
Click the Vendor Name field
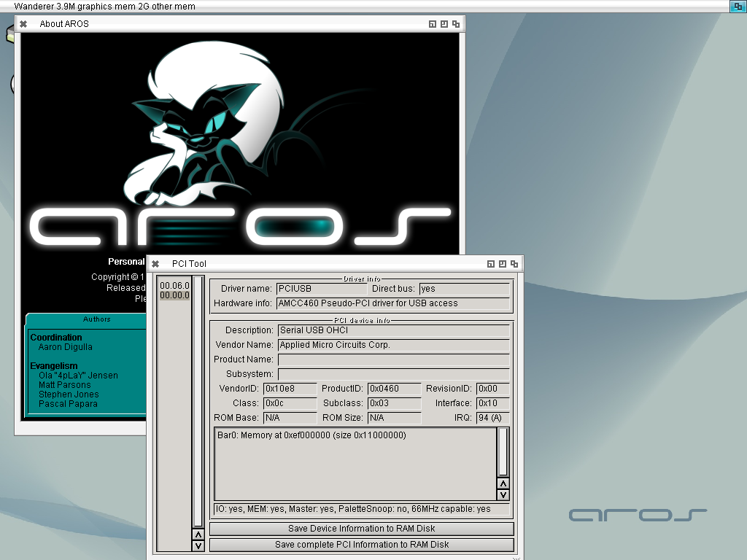394,345
